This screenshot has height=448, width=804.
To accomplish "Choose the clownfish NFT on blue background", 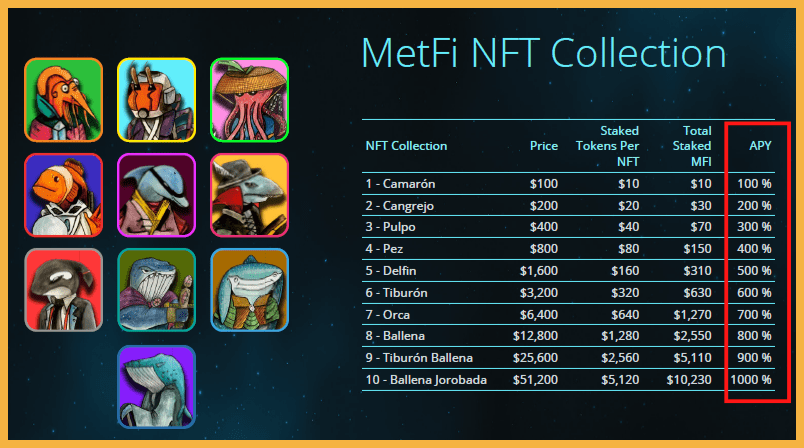I will point(64,195).
